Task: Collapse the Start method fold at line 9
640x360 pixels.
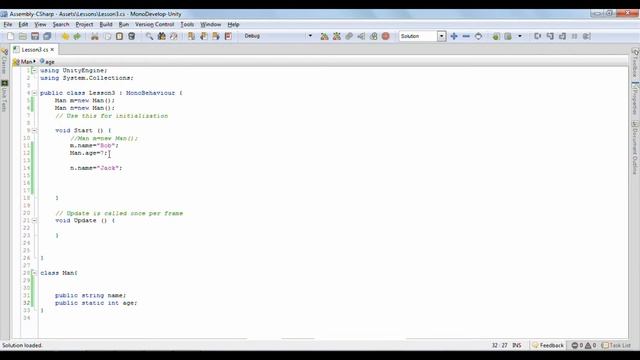Action: click(34, 131)
